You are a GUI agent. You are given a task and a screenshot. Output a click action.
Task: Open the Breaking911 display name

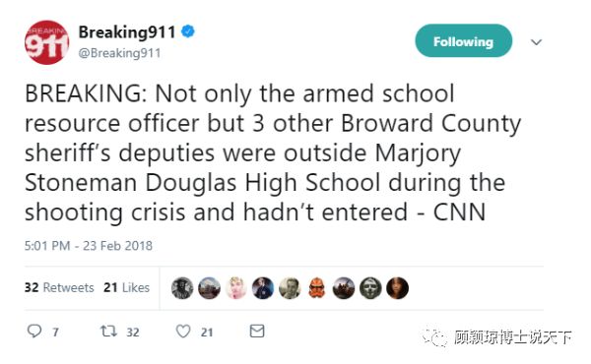[127, 32]
